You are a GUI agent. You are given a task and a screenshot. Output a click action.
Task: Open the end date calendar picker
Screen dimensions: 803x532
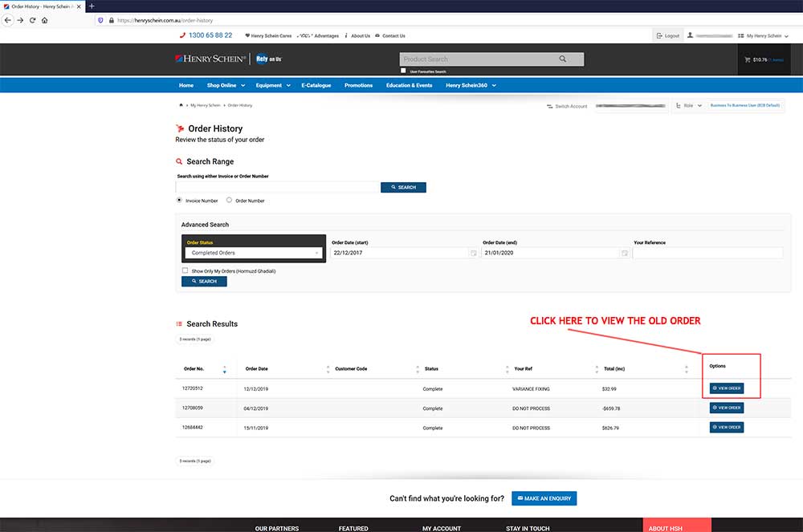[x=624, y=253]
